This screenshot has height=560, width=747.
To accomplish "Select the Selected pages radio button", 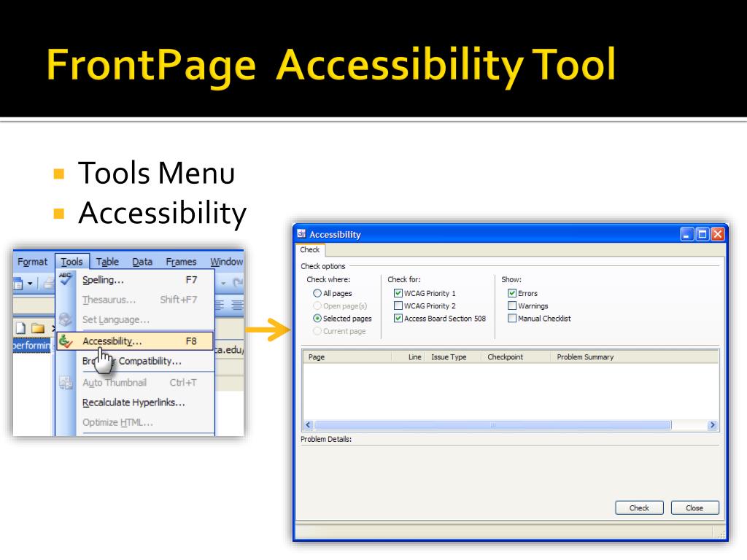I will [317, 318].
